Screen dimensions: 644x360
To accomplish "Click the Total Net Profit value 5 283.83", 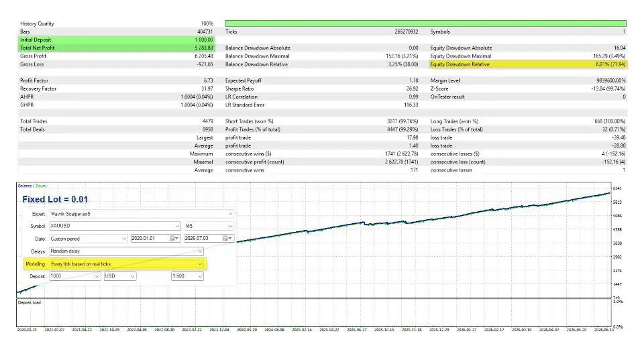I will (204, 48).
